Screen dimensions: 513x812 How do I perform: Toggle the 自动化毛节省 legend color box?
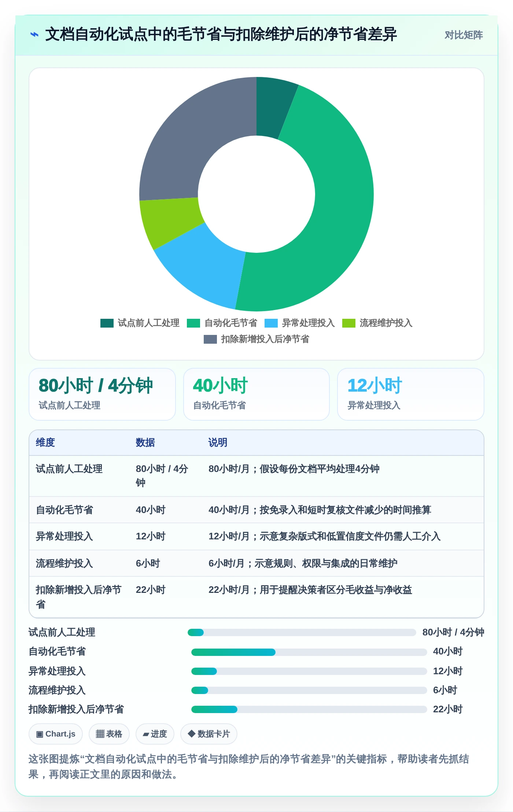pyautogui.click(x=193, y=323)
